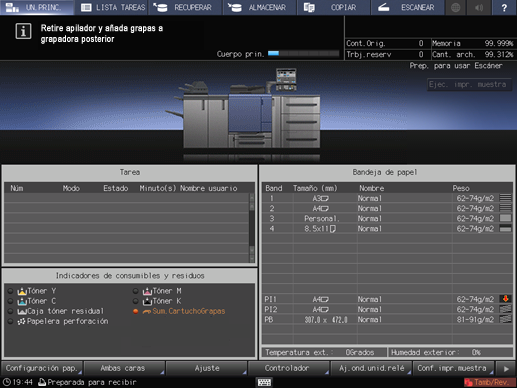The height and width of the screenshot is (388, 517).
Task: Select tray 1 A3 row
Action: (387, 198)
